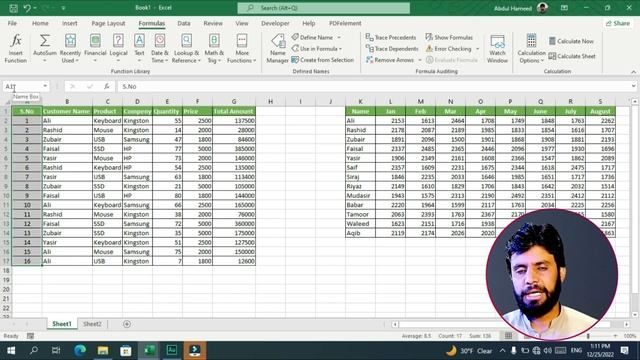Open Lookup & Reference functions
The width and height of the screenshot is (640, 360).
[186, 48]
